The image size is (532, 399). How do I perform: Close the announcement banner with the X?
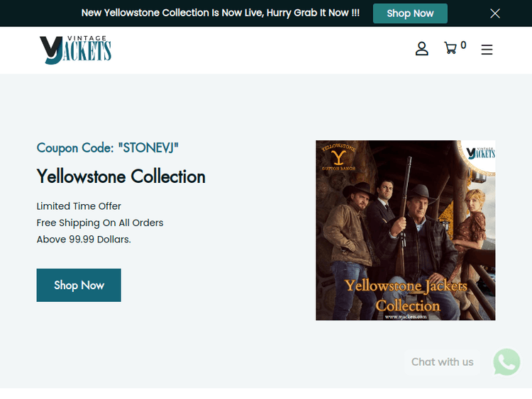pos(495,13)
